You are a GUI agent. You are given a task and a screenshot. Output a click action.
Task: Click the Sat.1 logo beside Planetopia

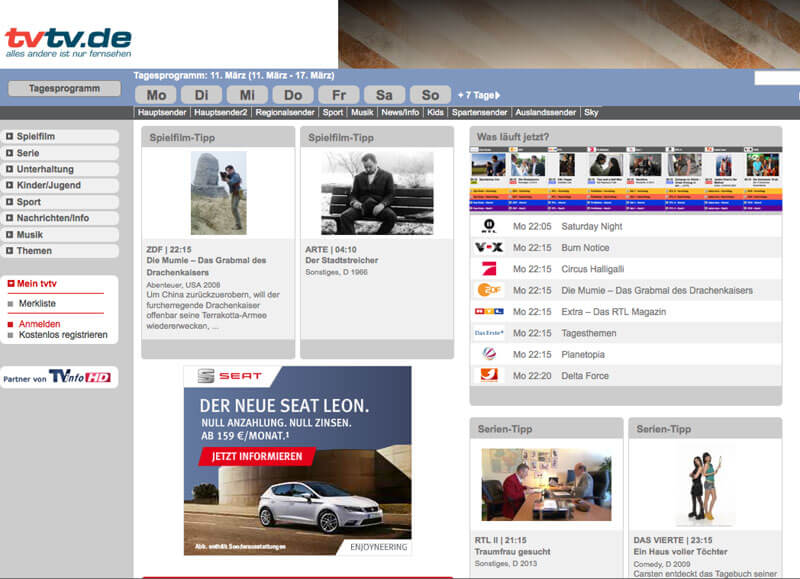click(x=489, y=354)
